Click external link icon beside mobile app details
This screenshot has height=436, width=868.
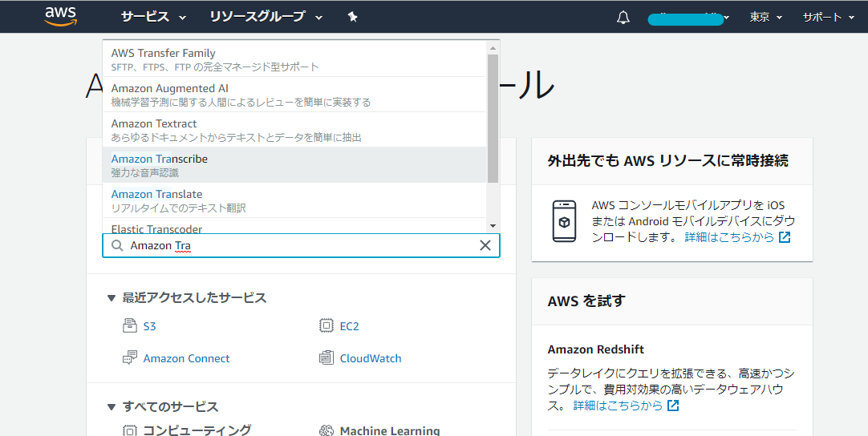click(785, 237)
